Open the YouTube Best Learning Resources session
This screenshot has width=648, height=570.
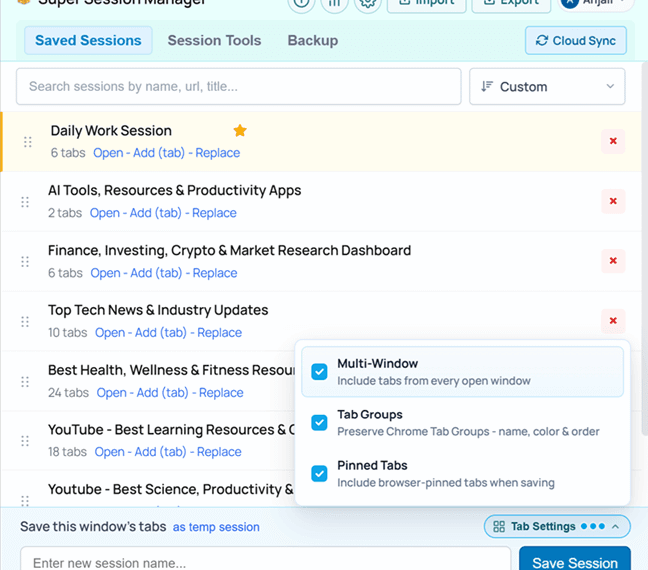click(110, 452)
